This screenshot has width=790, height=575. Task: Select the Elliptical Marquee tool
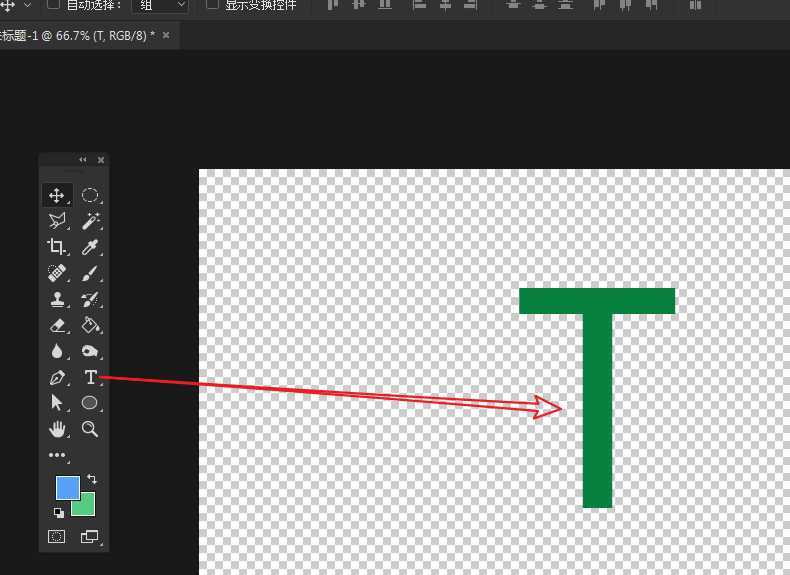click(90, 195)
